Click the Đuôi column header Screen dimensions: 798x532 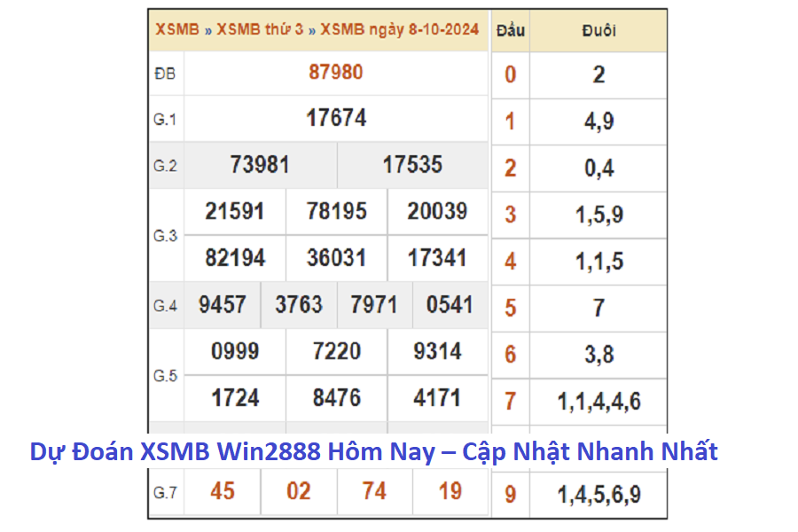(x=598, y=30)
